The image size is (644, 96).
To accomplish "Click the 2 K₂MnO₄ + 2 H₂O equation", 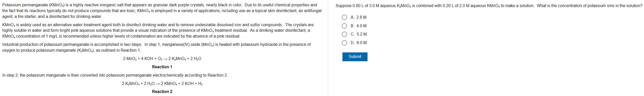I will click(162, 84).
